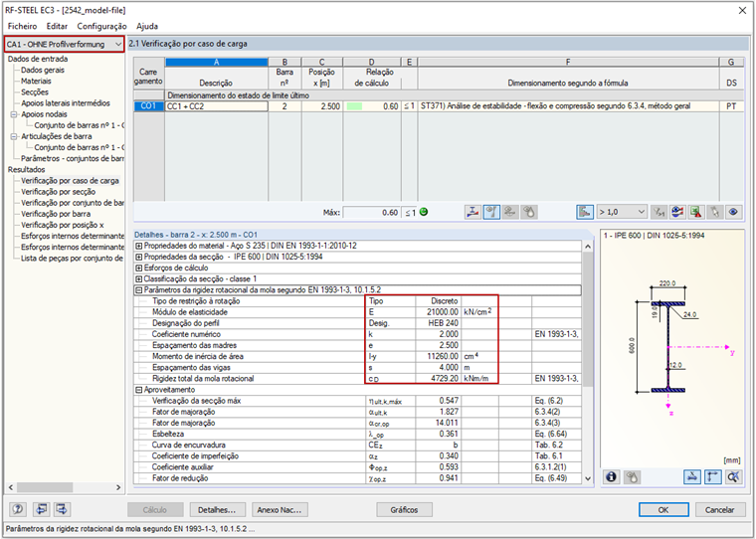Toggle principal axes display icon
756x539 pixels.
(x=712, y=477)
